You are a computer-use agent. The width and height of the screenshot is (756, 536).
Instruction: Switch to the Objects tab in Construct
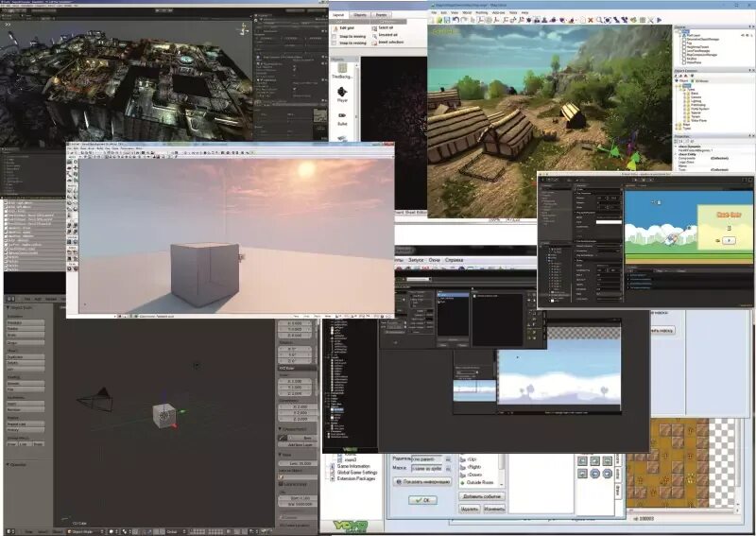click(360, 15)
